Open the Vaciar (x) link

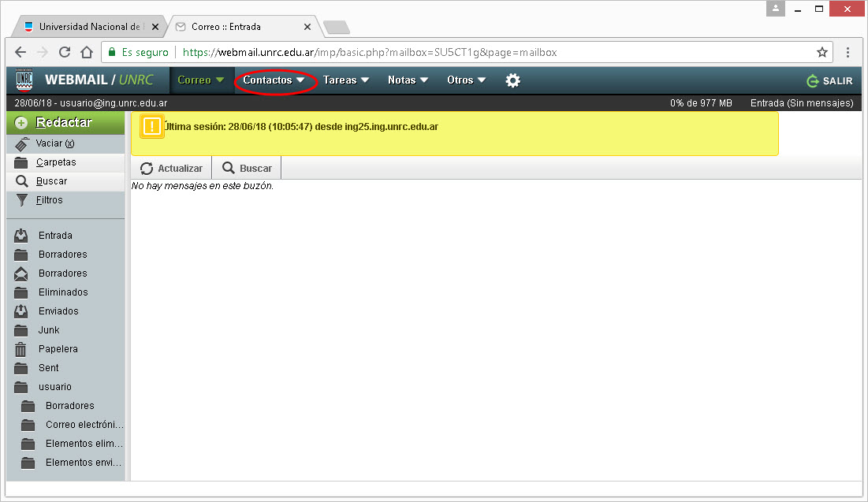55,143
